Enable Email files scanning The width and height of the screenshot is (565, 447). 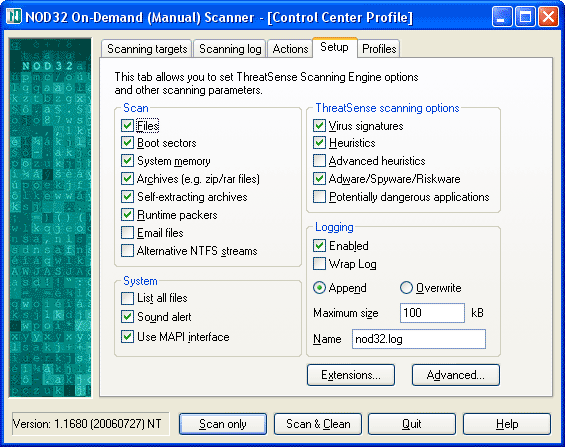127,233
